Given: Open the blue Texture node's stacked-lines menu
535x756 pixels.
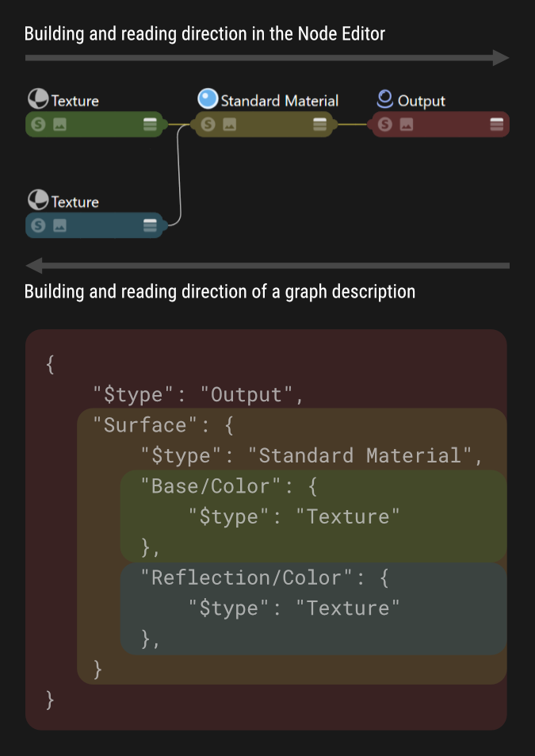Looking at the screenshot, I should [x=150, y=225].
